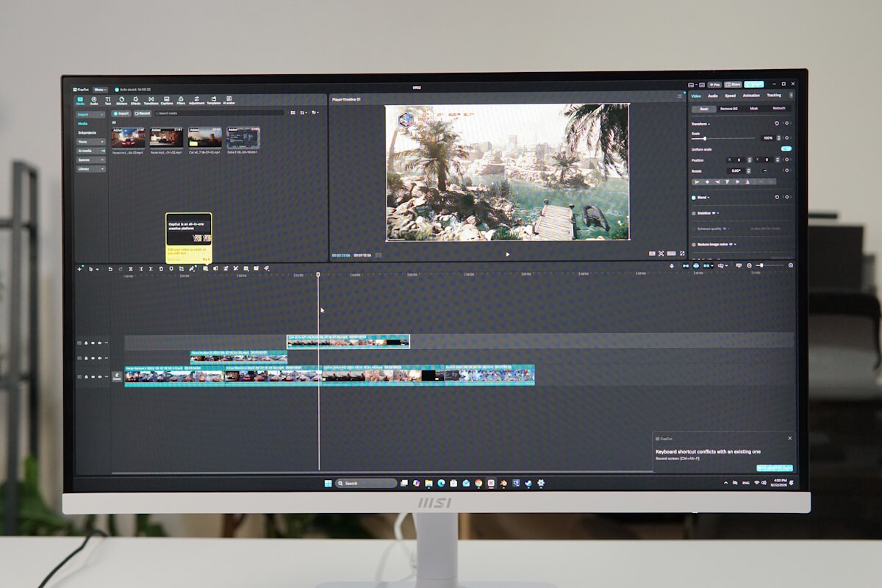Viewport: 882px width, 588px height.
Task: Switch to the Audio tab in properties panel
Action: pyautogui.click(x=713, y=96)
